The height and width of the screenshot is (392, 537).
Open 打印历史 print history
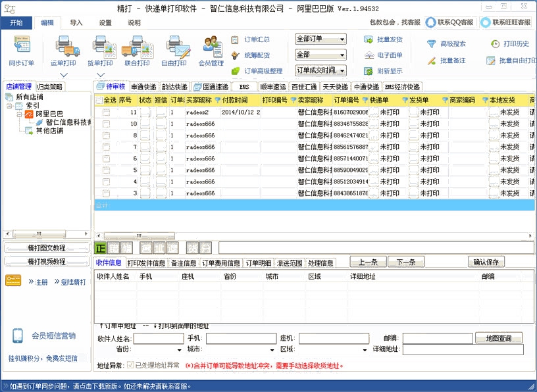[497, 44]
